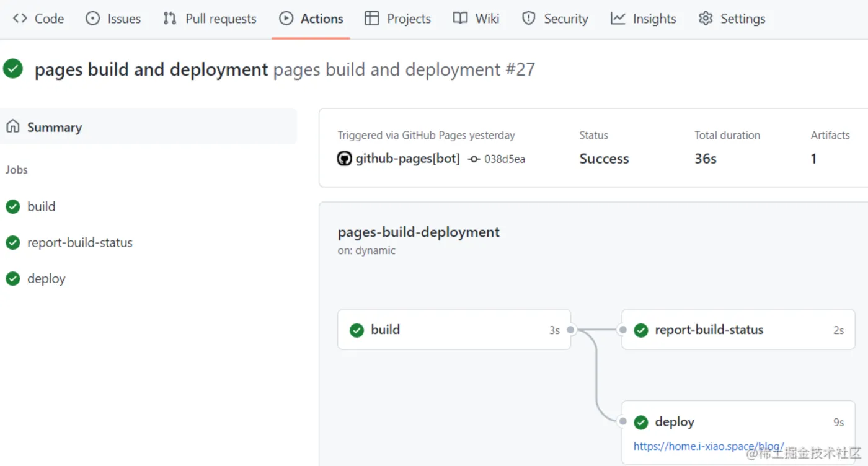Open the home.i-xiao.space/blog deployment URL
The height and width of the screenshot is (466, 868).
point(709,446)
